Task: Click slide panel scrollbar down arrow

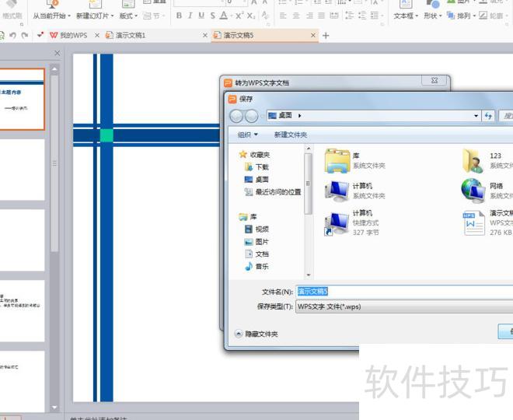Action: coord(54,408)
